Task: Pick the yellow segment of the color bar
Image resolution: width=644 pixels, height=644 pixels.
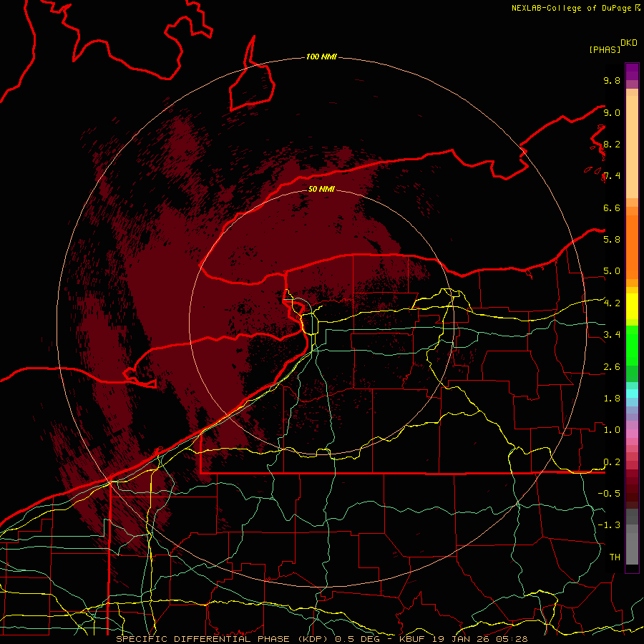Action: [x=632, y=306]
